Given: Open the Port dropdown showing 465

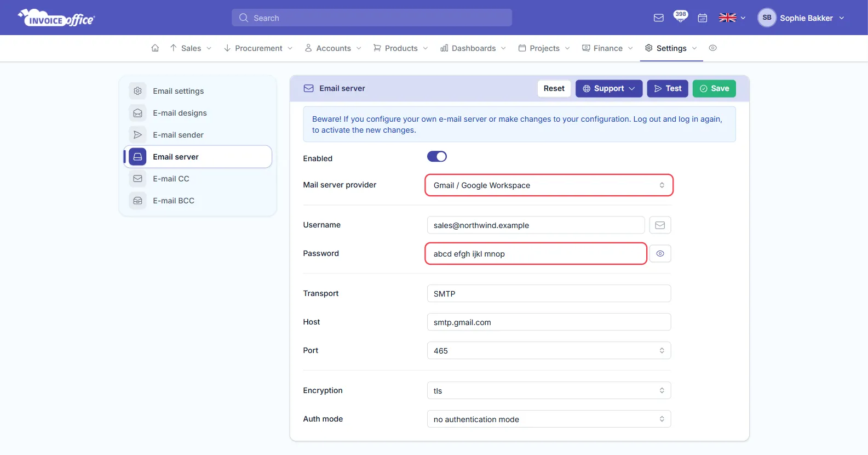Looking at the screenshot, I should tap(549, 351).
